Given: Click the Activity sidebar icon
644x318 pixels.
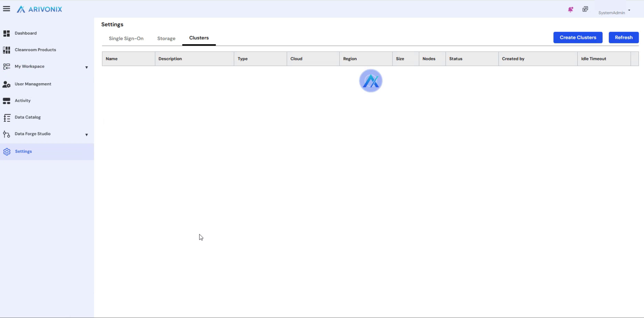Looking at the screenshot, I should pos(7,101).
